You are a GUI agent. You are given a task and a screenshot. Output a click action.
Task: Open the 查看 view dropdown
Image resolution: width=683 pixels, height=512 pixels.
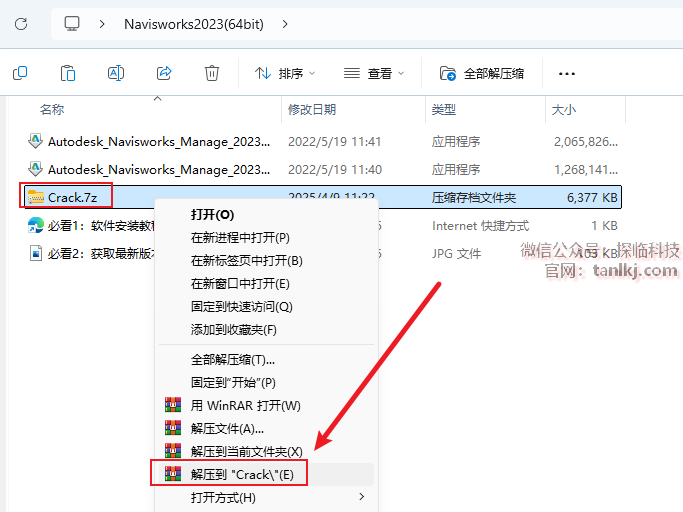(374, 73)
